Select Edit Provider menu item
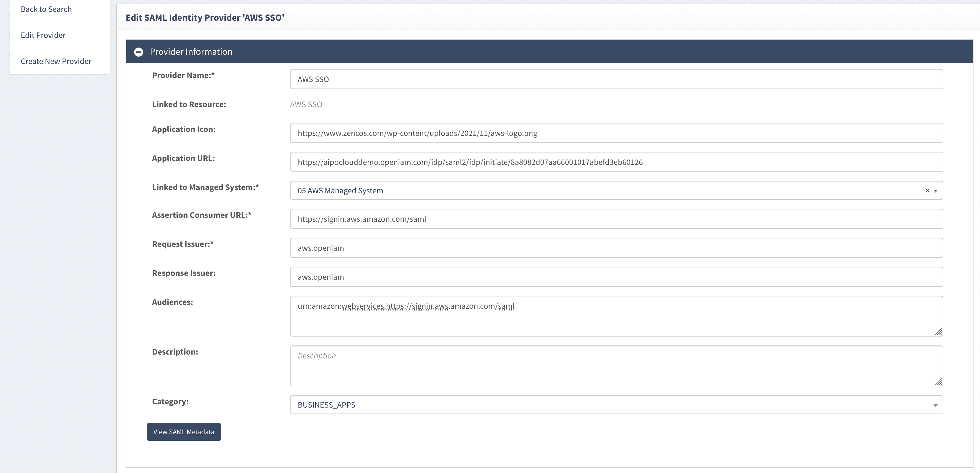 [43, 35]
